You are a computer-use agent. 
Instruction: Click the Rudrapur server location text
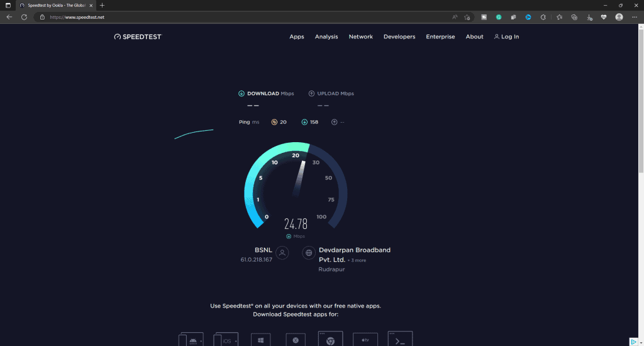pos(331,269)
